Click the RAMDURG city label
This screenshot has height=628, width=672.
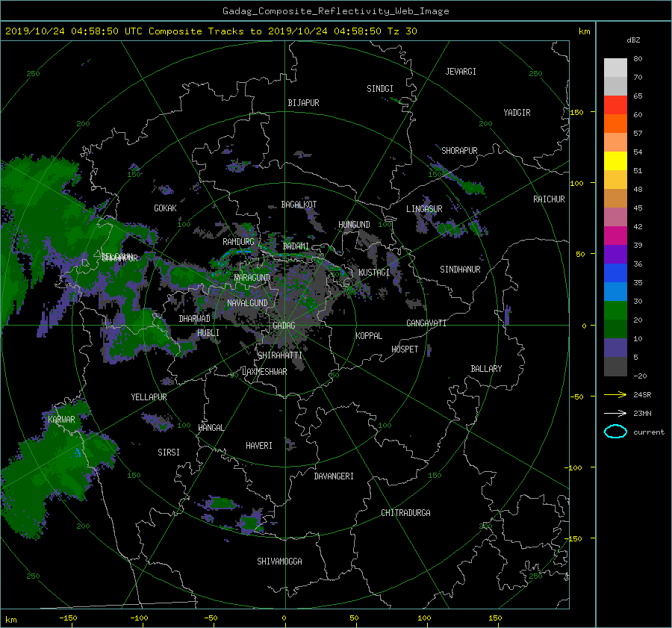point(238,242)
